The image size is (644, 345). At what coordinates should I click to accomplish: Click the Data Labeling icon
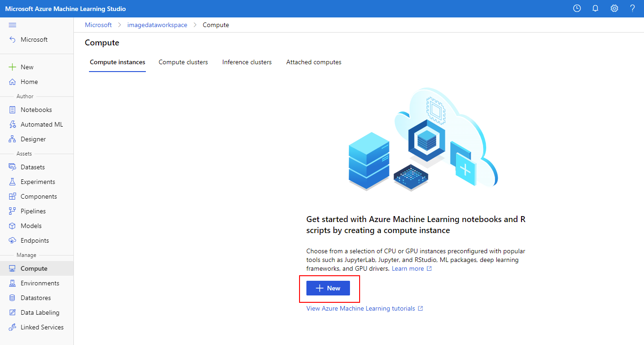(12, 312)
